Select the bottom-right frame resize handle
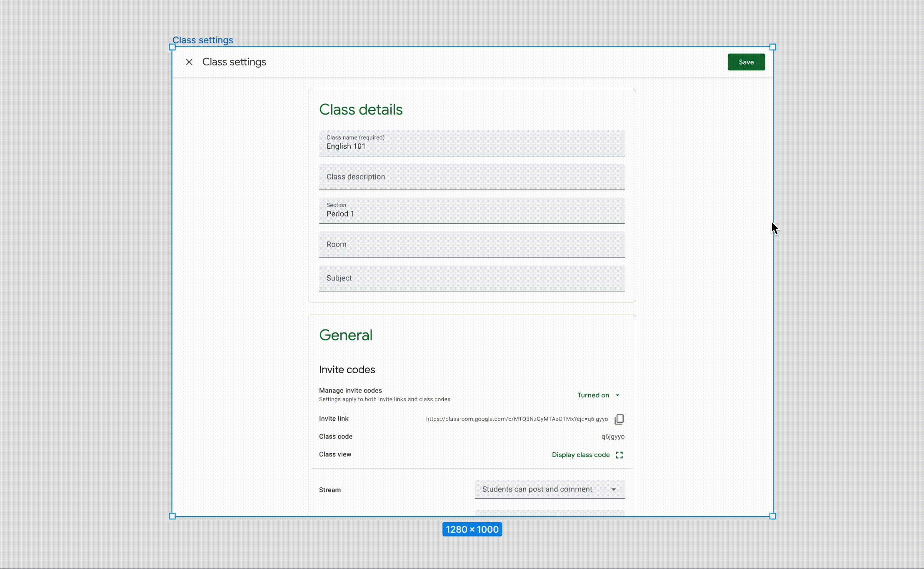924x569 pixels. tap(773, 516)
